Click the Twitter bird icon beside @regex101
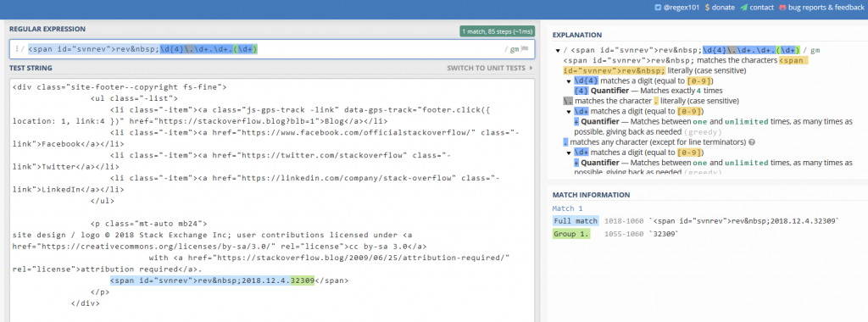 [x=658, y=8]
